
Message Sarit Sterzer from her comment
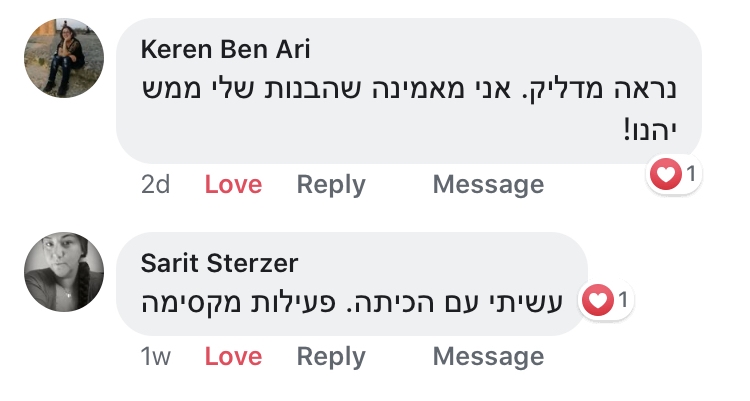point(488,357)
